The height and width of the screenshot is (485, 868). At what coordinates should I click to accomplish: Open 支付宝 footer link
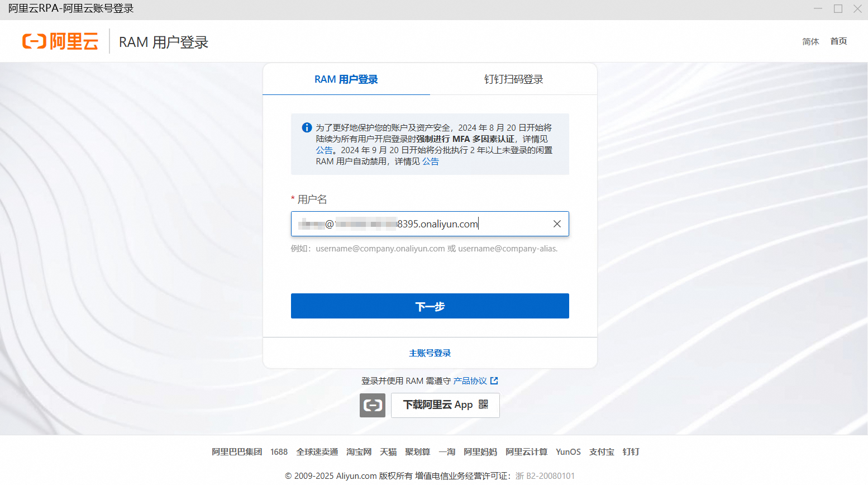(602, 451)
